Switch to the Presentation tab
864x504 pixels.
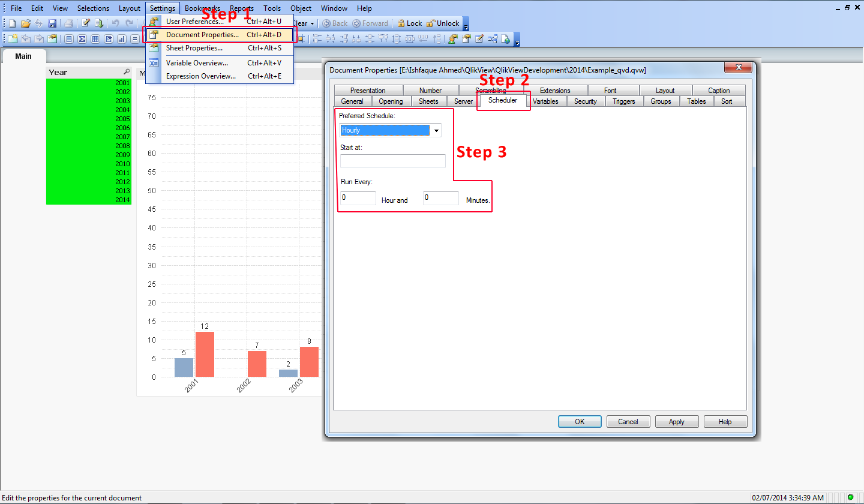pyautogui.click(x=368, y=91)
